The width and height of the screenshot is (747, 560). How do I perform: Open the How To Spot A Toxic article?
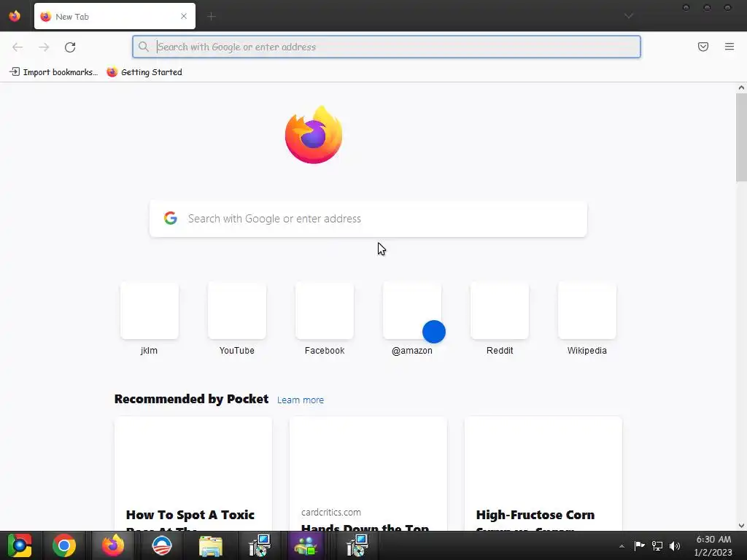[x=193, y=474]
